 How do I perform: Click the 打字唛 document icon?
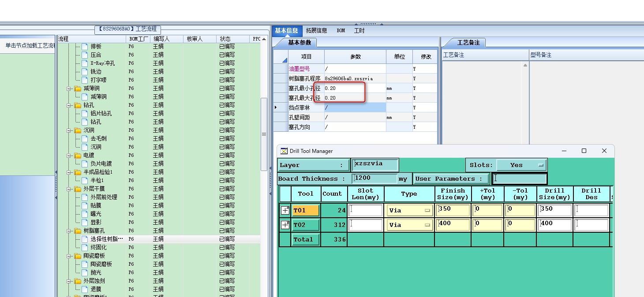[x=85, y=80]
